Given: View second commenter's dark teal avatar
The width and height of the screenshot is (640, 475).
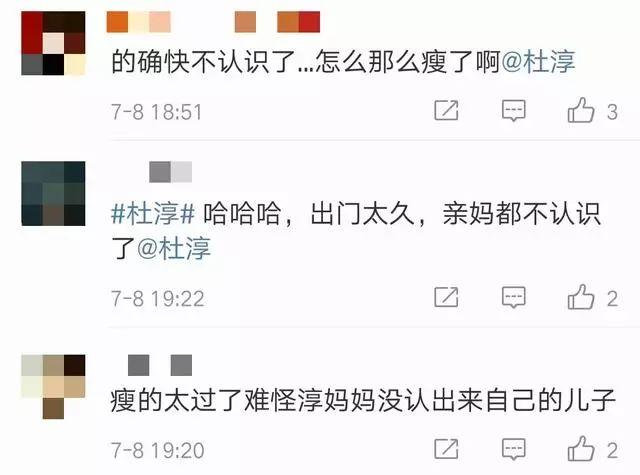Looking at the screenshot, I should pyautogui.click(x=53, y=193).
